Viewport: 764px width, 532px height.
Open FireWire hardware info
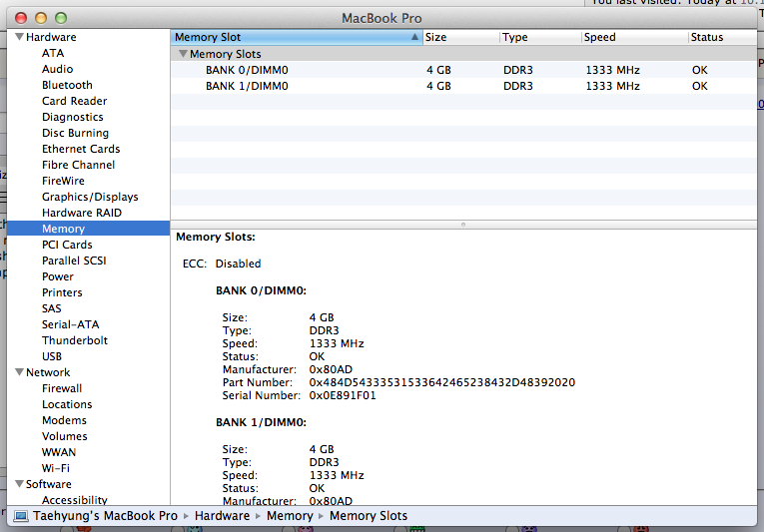click(x=63, y=181)
